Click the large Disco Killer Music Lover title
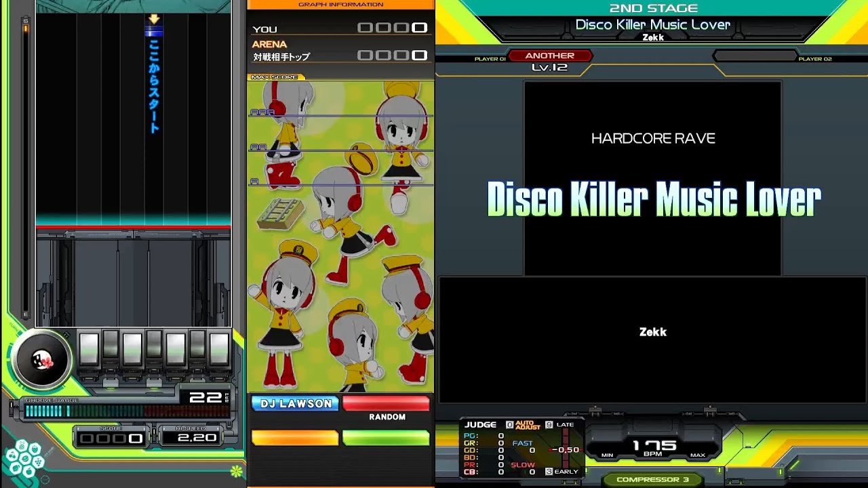This screenshot has width=868, height=488. tap(654, 199)
